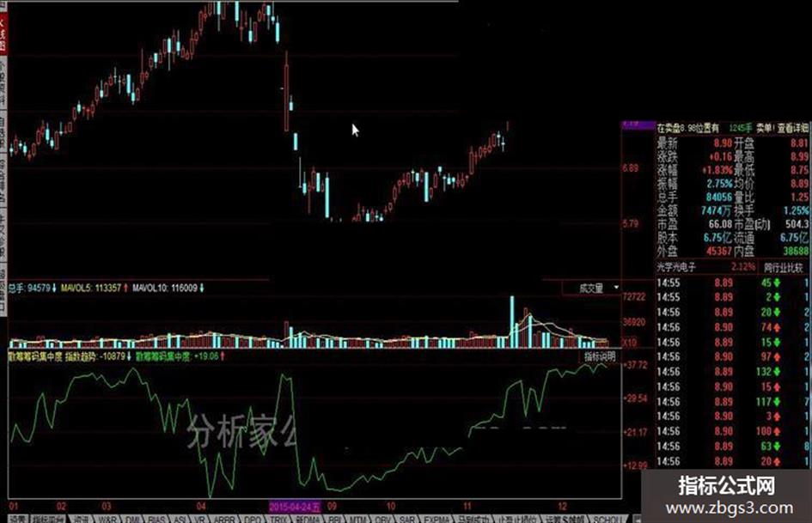Select the 新DMA indicator tab
Image resolution: width=812 pixels, height=523 pixels.
[308, 519]
